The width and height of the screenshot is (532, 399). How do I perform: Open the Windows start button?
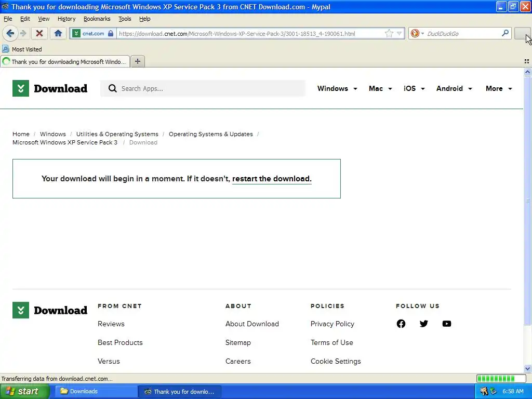click(x=25, y=392)
